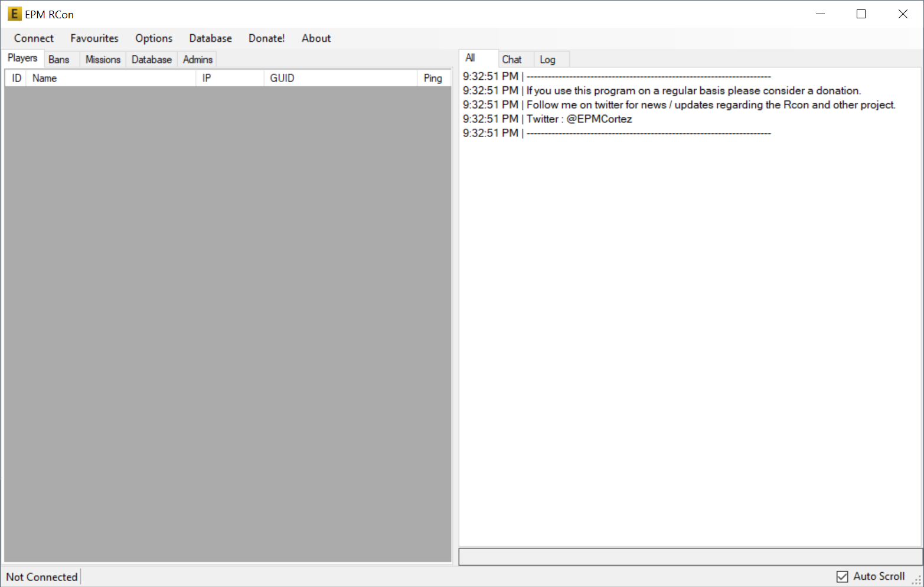Image resolution: width=924 pixels, height=587 pixels.
Task: Click the Donate! menu item
Action: 266,38
